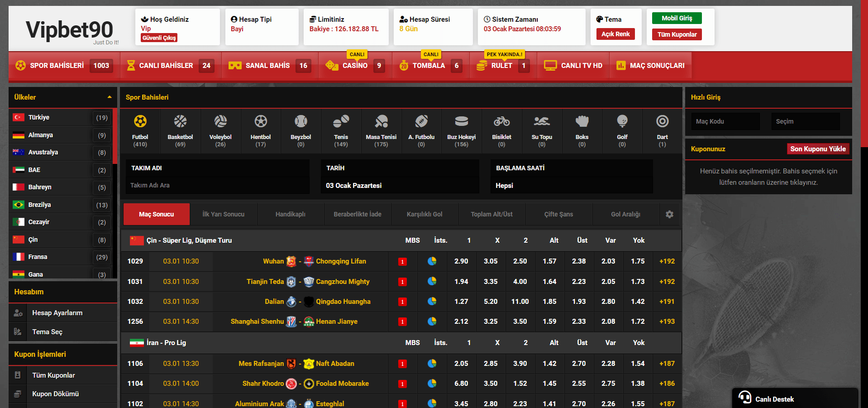Screen dimensions: 868x408
Task: Click the Canlı Destek headset icon
Action: (x=745, y=398)
